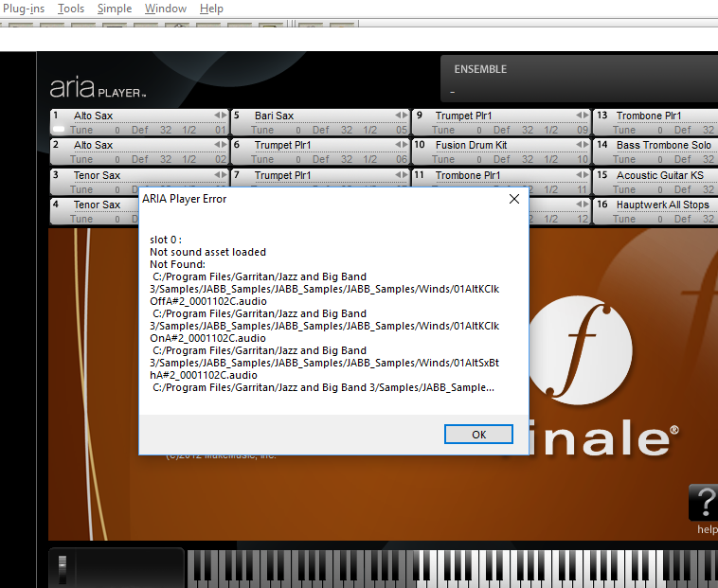Close the ARIA Player Error dialog

513,199
